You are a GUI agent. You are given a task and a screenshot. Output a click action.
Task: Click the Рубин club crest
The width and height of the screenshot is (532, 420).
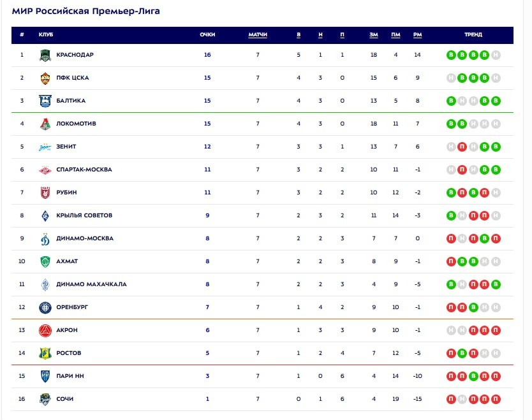[x=45, y=192]
